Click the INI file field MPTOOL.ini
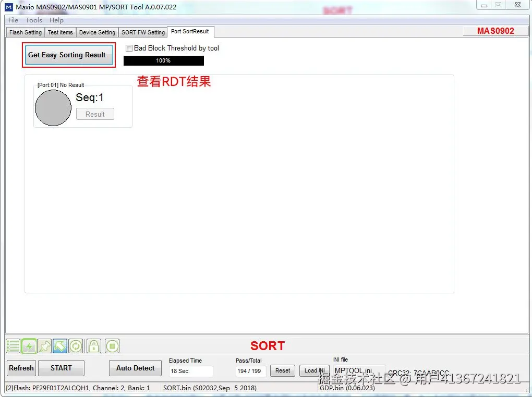The width and height of the screenshot is (532, 397). [359, 370]
